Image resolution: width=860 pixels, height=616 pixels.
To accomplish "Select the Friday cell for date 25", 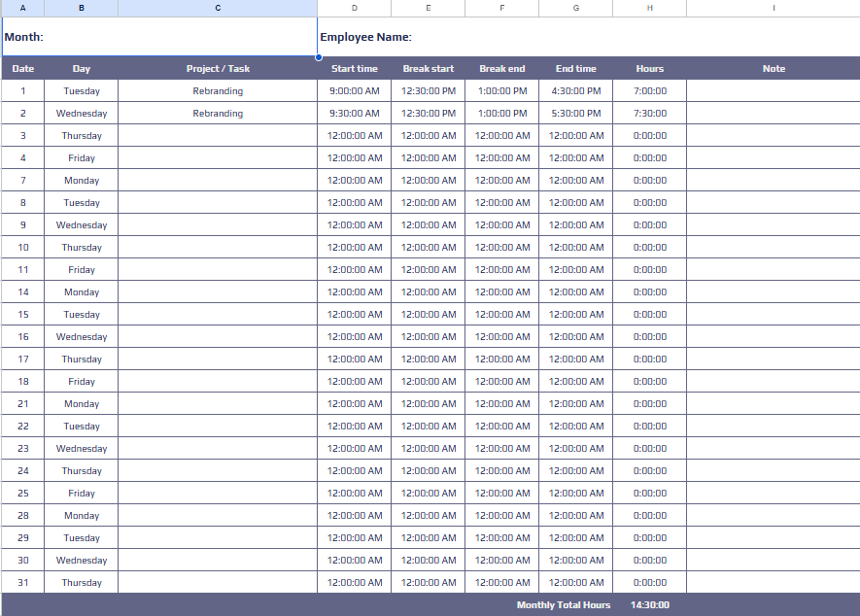I will point(82,494).
